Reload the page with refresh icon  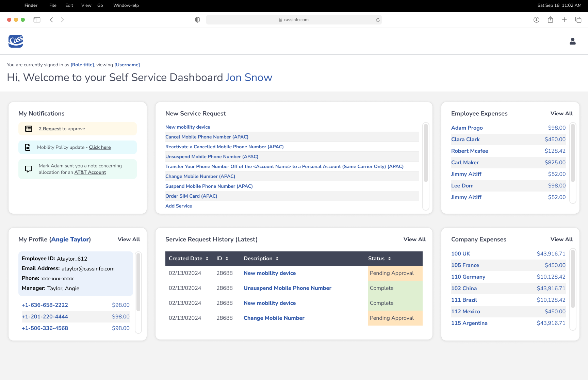click(377, 20)
